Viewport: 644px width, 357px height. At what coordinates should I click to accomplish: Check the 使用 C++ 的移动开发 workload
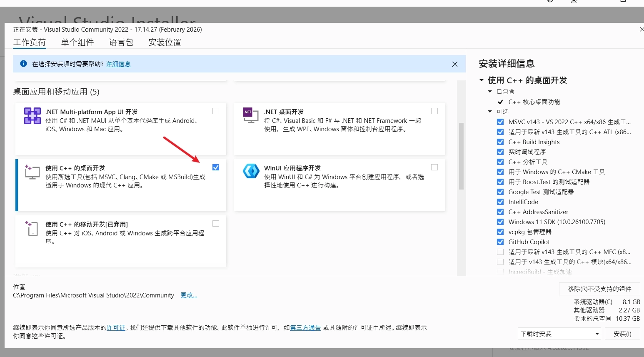tap(216, 224)
